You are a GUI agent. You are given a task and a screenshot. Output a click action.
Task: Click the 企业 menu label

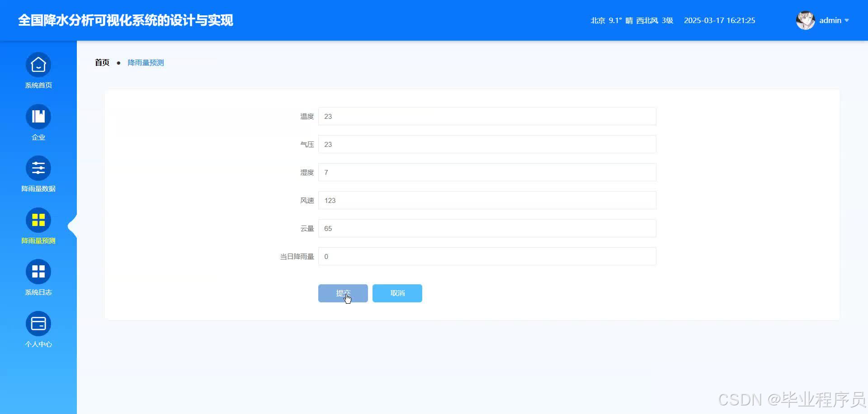tap(38, 137)
